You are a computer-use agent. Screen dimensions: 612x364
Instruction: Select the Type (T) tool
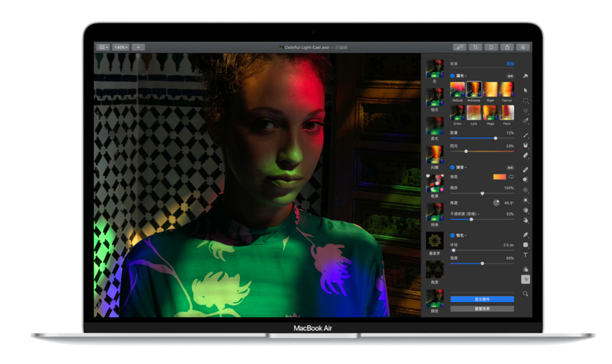pyautogui.click(x=525, y=255)
